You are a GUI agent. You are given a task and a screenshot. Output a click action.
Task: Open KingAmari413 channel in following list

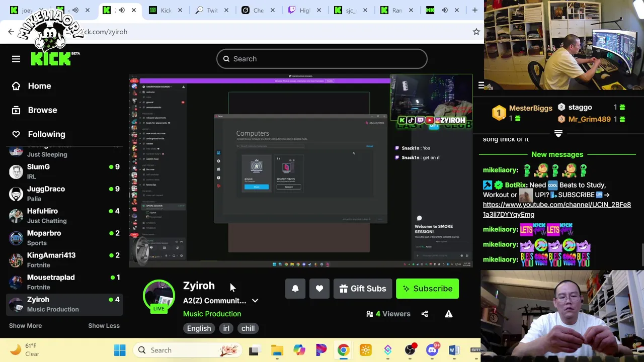pos(64,260)
